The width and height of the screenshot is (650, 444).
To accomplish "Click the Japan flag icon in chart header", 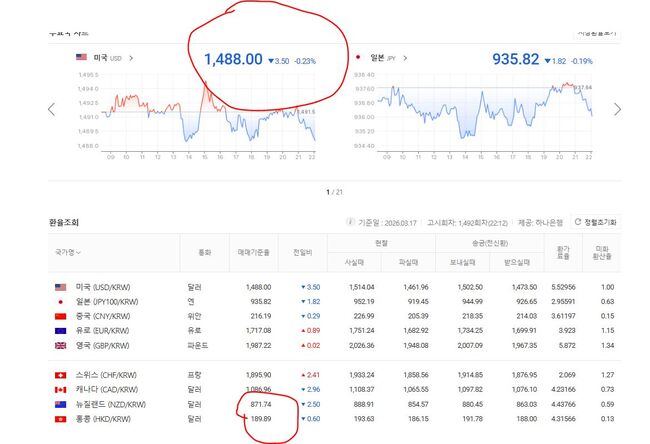I will point(356,58).
